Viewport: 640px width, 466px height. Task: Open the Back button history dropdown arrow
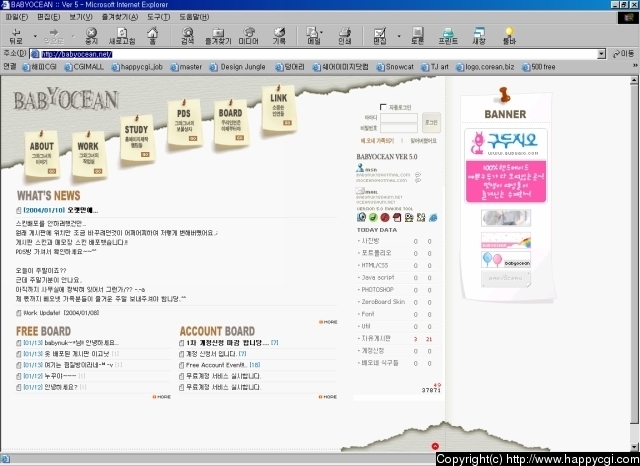(x=35, y=36)
